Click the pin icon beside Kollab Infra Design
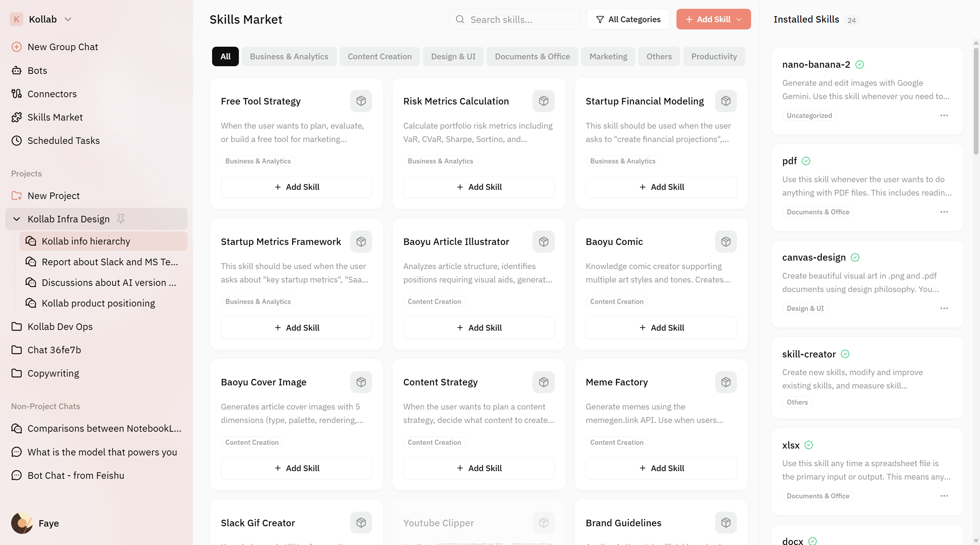Screen dimensions: 980x545 (121, 219)
